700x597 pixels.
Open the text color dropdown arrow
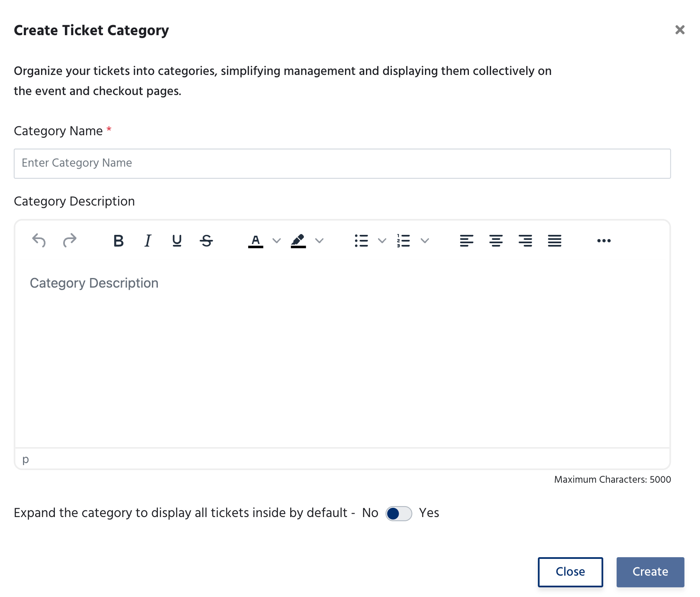coord(277,241)
